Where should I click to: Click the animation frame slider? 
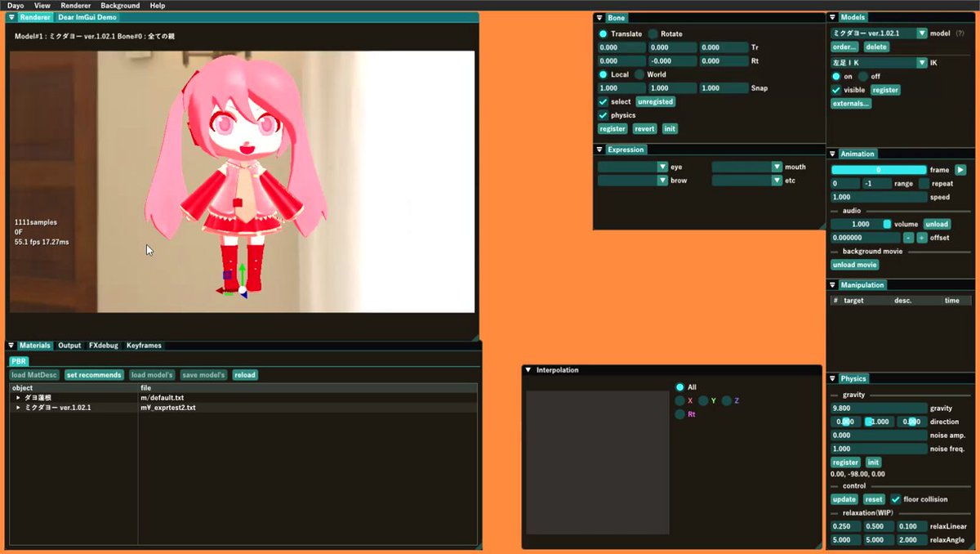pyautogui.click(x=879, y=170)
